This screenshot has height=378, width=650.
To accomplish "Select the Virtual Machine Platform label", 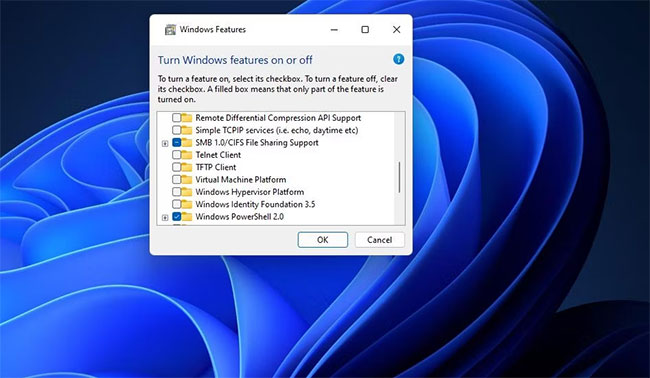I will point(241,180).
